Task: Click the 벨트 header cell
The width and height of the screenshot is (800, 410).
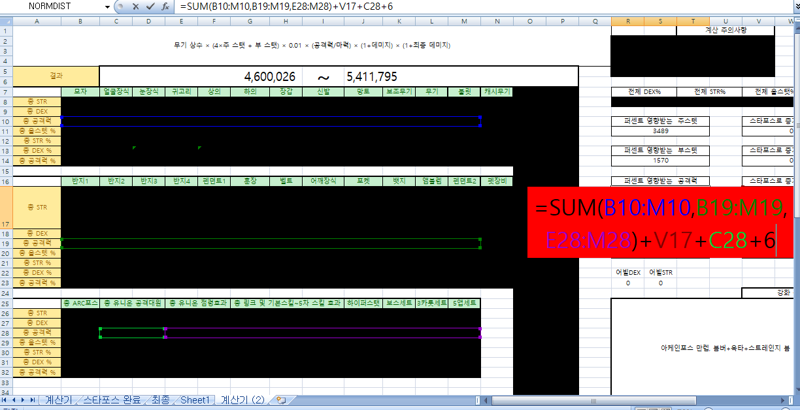Action: pyautogui.click(x=286, y=182)
